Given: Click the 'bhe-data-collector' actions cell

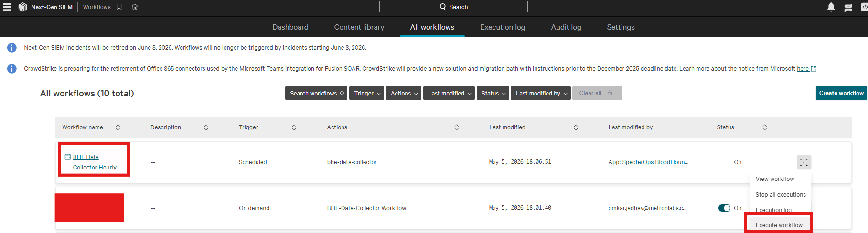Looking at the screenshot, I should [352, 162].
